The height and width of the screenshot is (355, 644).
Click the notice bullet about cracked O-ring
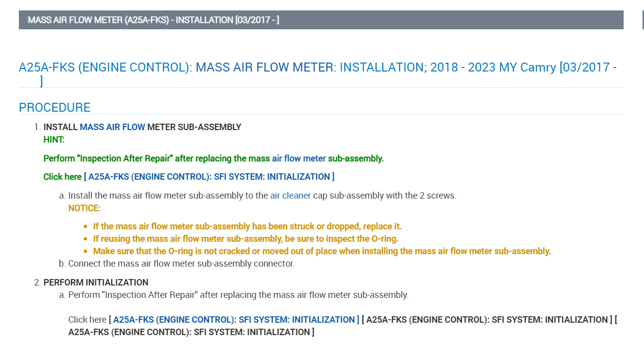pyautogui.click(x=322, y=251)
